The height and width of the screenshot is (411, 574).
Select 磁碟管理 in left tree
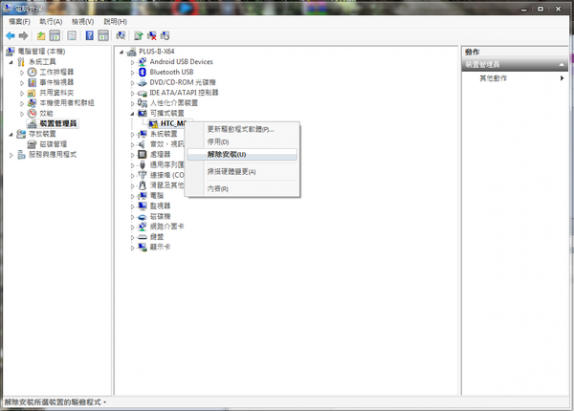[53, 144]
